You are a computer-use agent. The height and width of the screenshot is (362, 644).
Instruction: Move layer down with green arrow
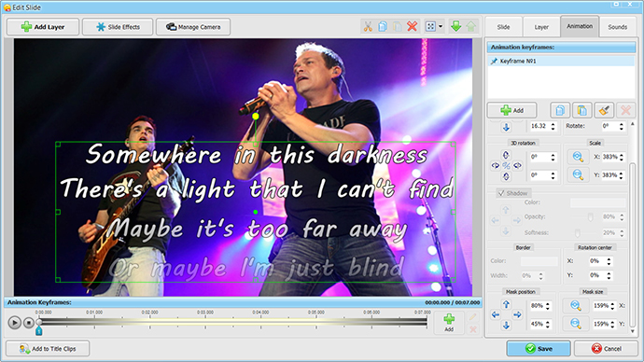tap(455, 27)
